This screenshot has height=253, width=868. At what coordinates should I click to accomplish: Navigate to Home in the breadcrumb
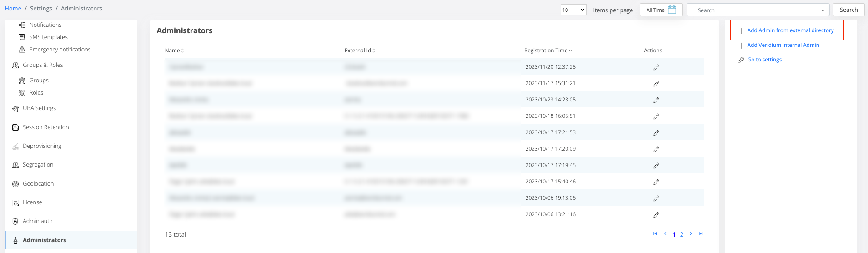point(13,9)
